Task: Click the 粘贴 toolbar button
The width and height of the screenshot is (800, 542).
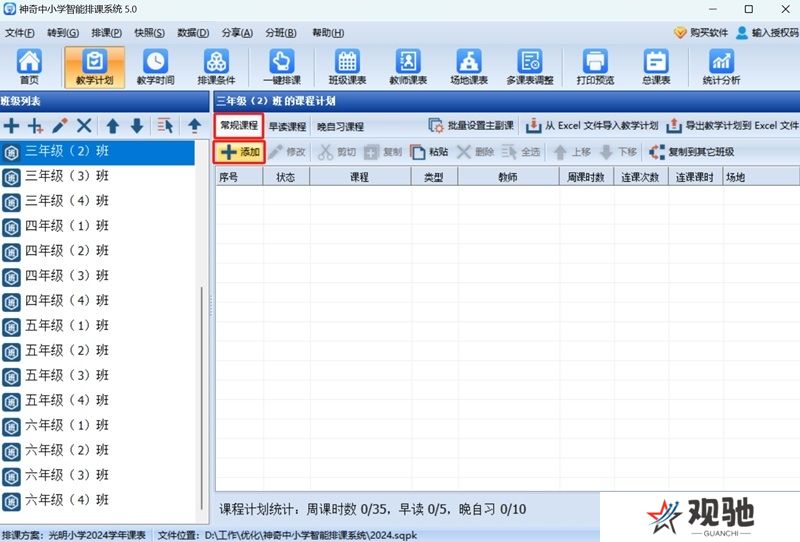Action: (x=429, y=152)
